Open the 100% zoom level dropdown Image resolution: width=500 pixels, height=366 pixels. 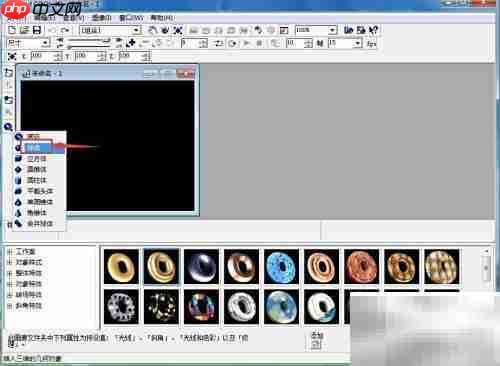(x=332, y=30)
